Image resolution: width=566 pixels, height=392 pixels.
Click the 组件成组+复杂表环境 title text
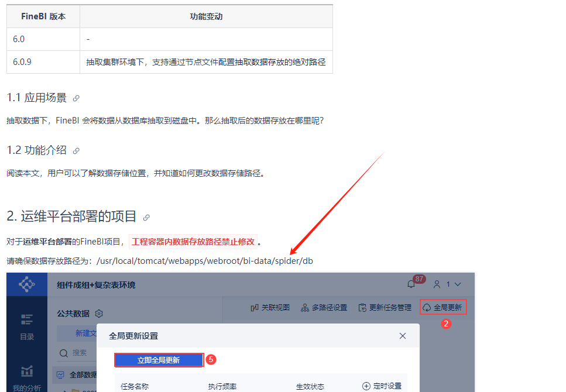[96, 285]
